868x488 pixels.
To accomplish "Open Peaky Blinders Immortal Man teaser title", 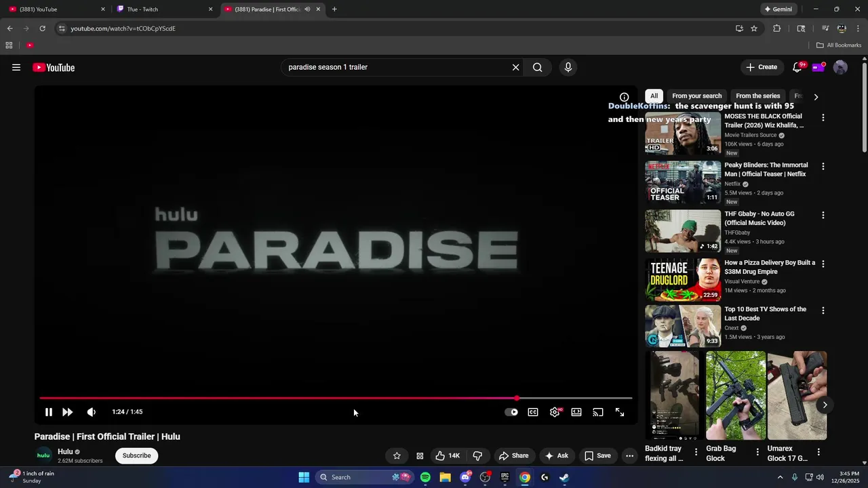I will (766, 169).
